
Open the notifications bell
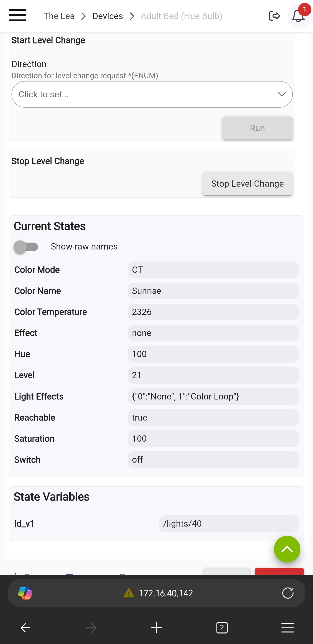[298, 16]
